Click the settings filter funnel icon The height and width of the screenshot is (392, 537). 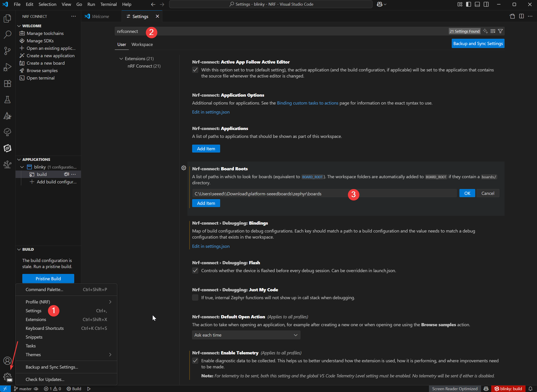pyautogui.click(x=500, y=31)
